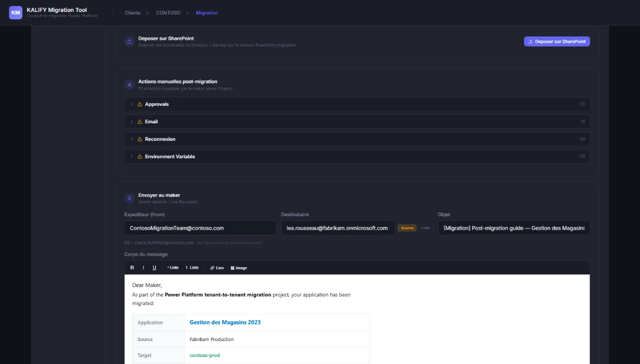
Task: Expand the Reconnexion section
Action: [357, 139]
